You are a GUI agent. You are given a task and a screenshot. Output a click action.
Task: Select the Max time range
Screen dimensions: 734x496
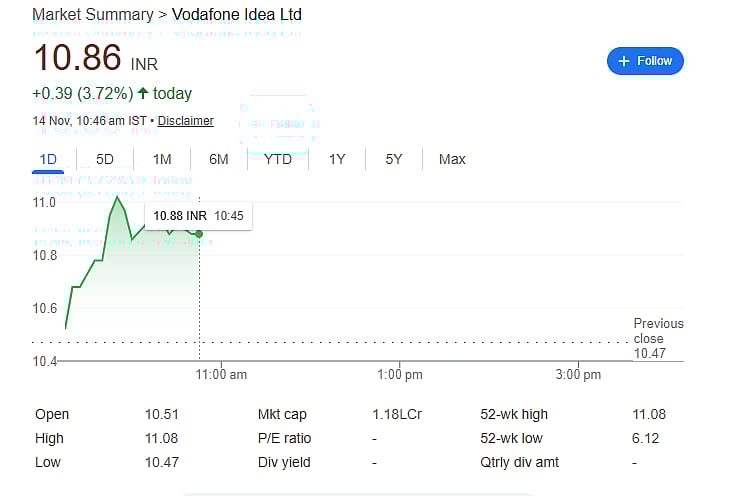click(452, 159)
